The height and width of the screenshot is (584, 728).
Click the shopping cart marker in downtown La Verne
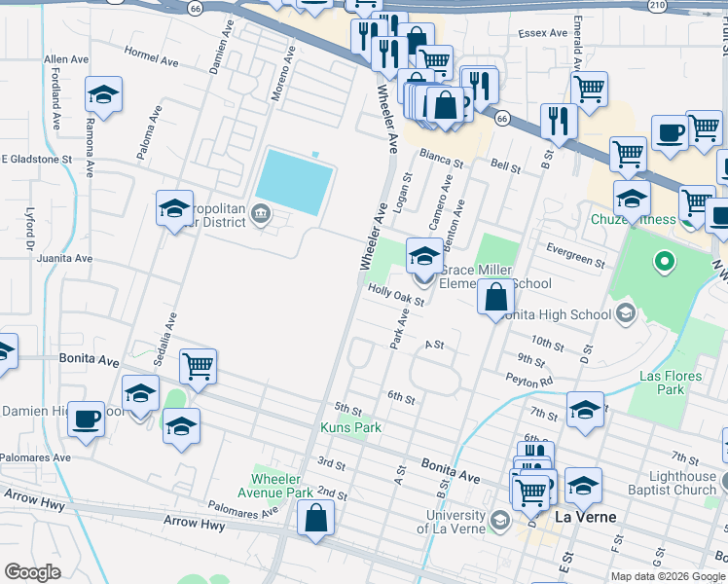(x=531, y=494)
